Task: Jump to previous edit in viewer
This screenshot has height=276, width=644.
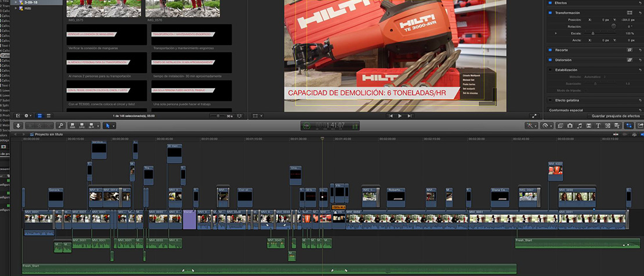Action: pos(391,116)
